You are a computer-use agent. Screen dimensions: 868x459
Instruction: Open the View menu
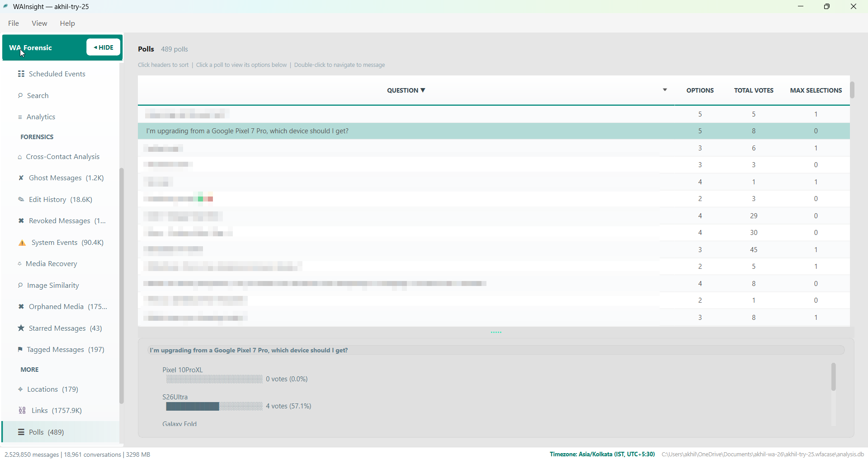tap(39, 23)
